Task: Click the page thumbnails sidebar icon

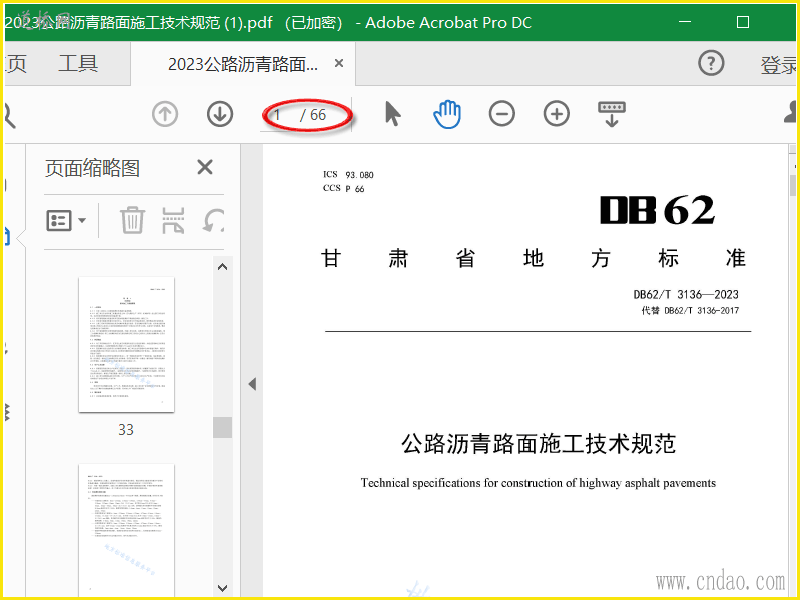Action: point(7,237)
